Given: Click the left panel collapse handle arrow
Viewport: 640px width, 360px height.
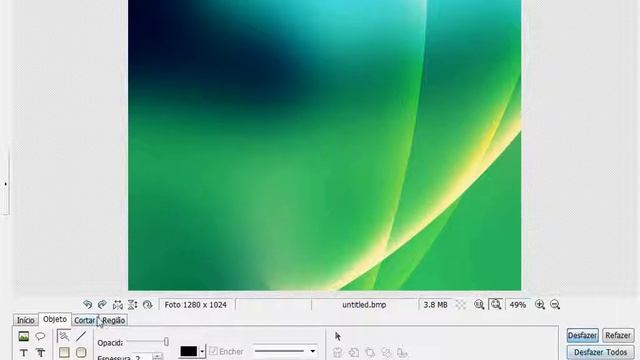Looking at the screenshot, I should click(5, 184).
